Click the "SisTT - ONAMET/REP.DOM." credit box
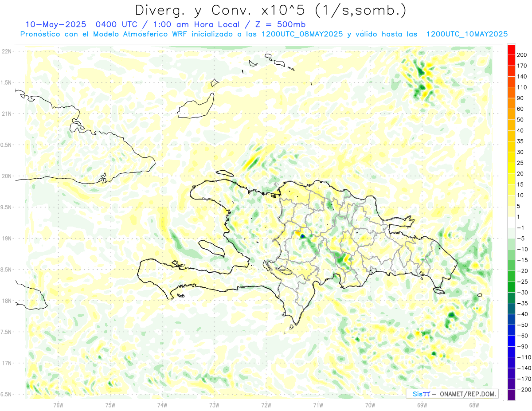Viewport: 532px width, 411px height. 452,394
